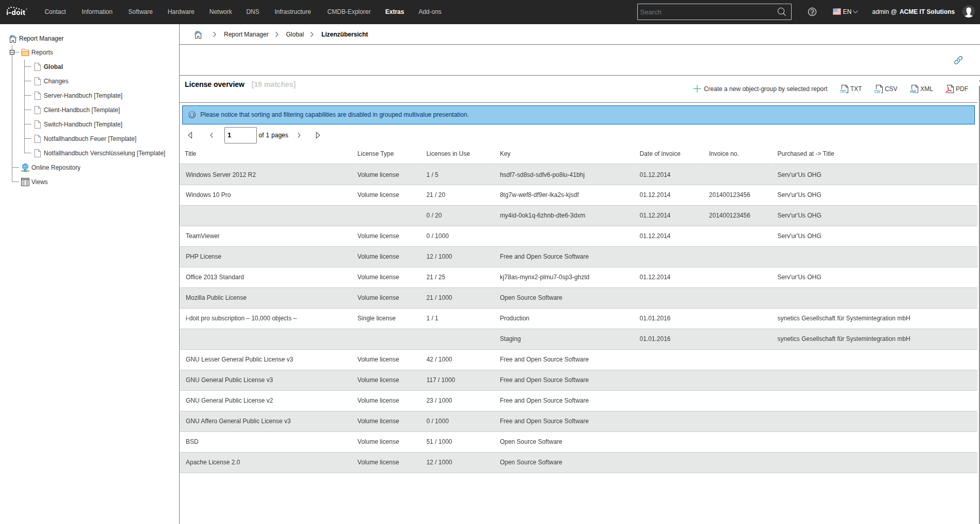Export report as PDF
The width and height of the screenshot is (980, 524).
point(957,89)
